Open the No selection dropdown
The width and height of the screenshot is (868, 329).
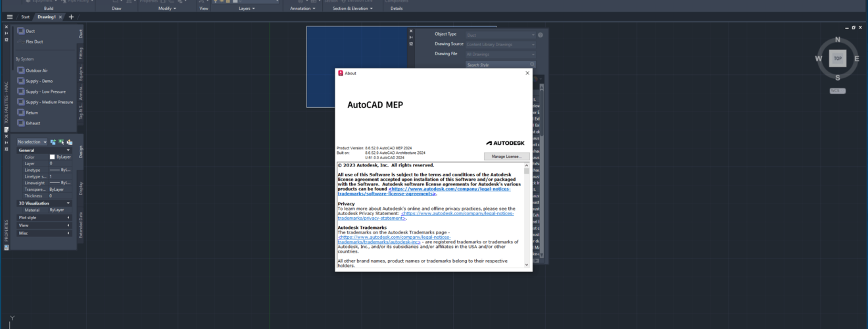pyautogui.click(x=32, y=142)
